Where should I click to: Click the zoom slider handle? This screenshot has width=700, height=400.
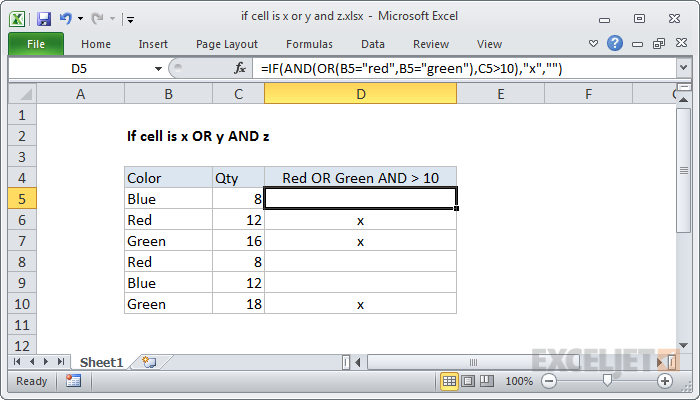(607, 381)
